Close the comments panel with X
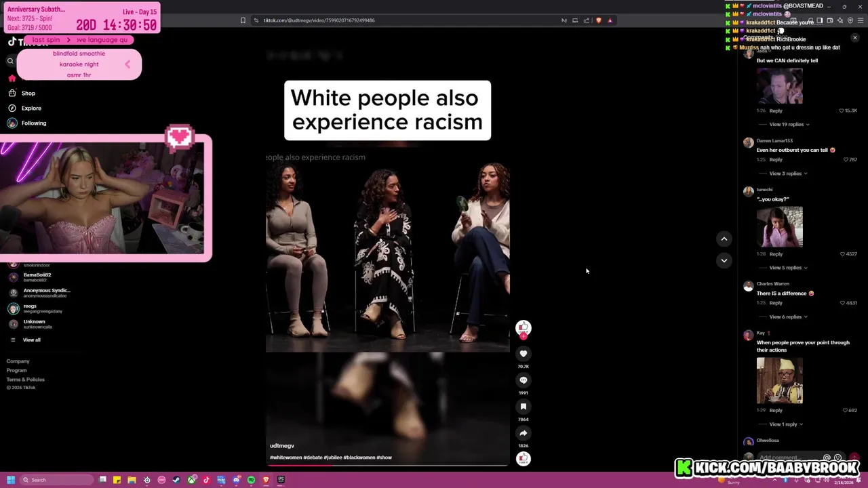 (854, 38)
